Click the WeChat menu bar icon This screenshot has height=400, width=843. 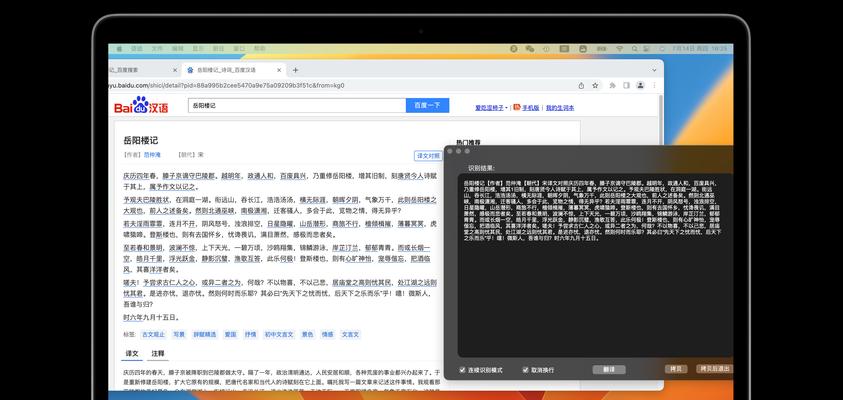[x=530, y=48]
